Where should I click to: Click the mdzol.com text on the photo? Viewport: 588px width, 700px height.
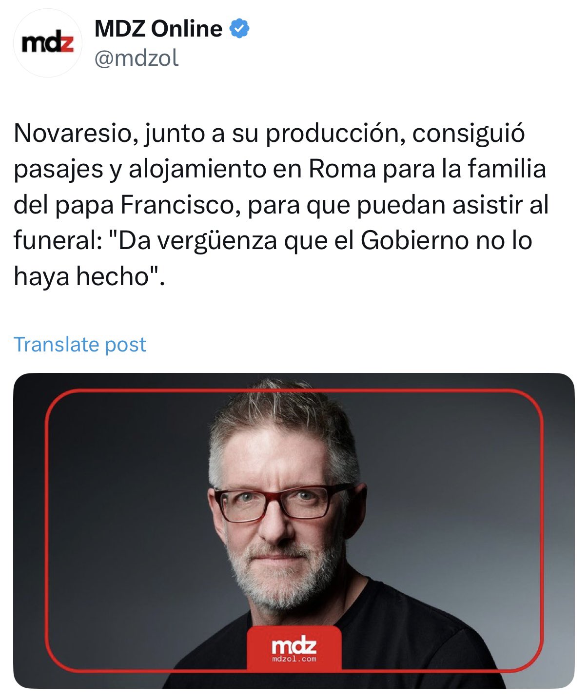tap(294, 659)
